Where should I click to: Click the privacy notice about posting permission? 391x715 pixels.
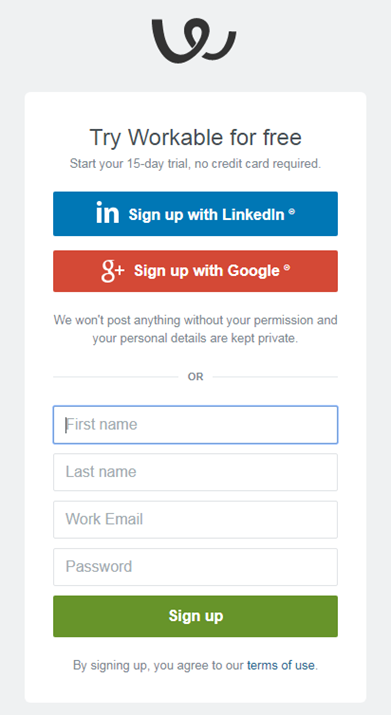coord(195,330)
